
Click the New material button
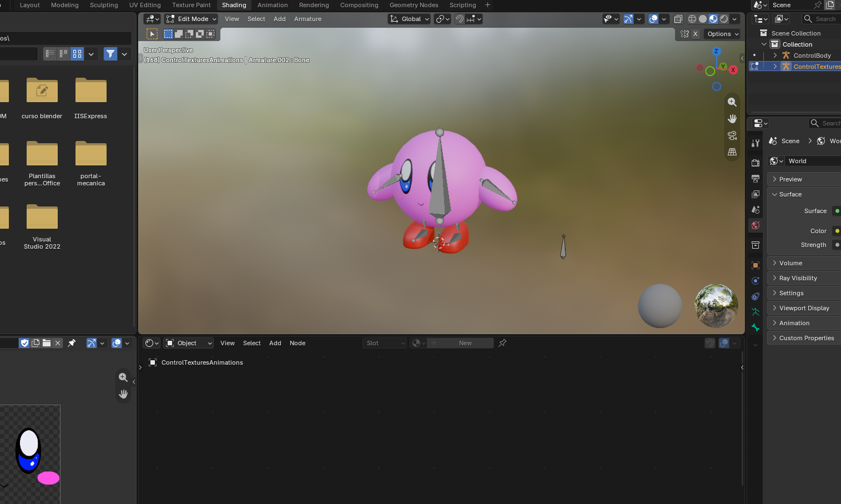[x=461, y=343]
